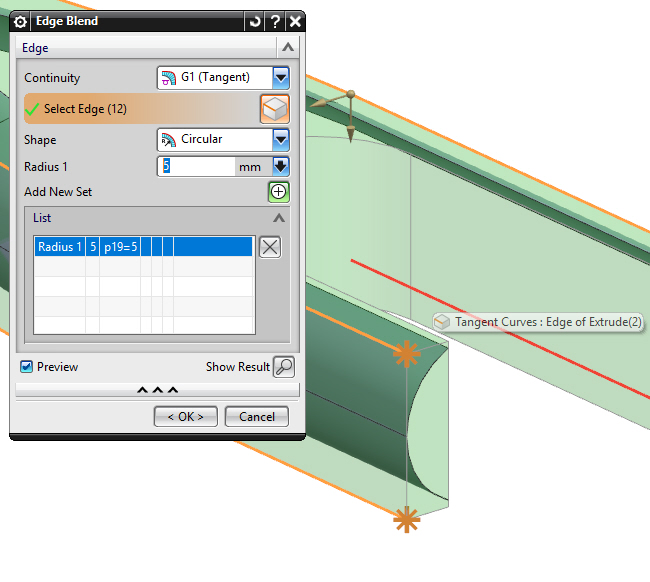650x582 pixels.
Task: Click the red edge line
Action: 500,330
